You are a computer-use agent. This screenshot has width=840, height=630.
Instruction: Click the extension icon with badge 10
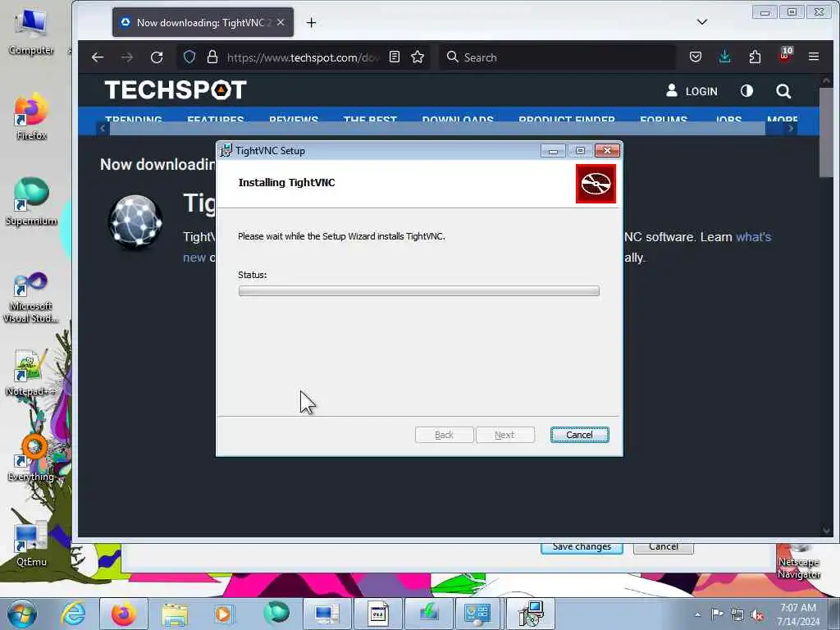pos(785,55)
